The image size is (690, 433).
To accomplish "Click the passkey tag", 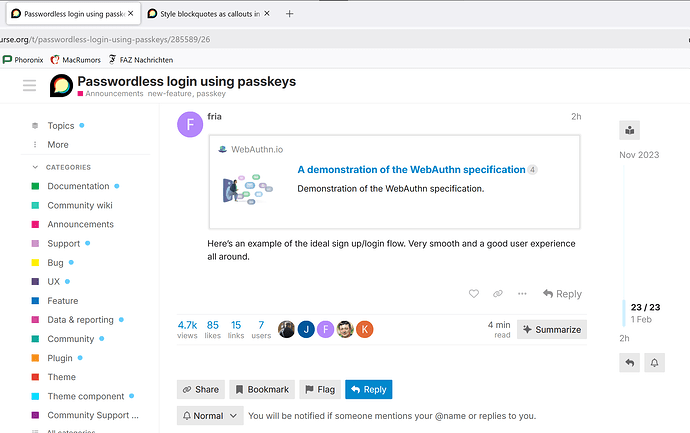I will coord(211,94).
